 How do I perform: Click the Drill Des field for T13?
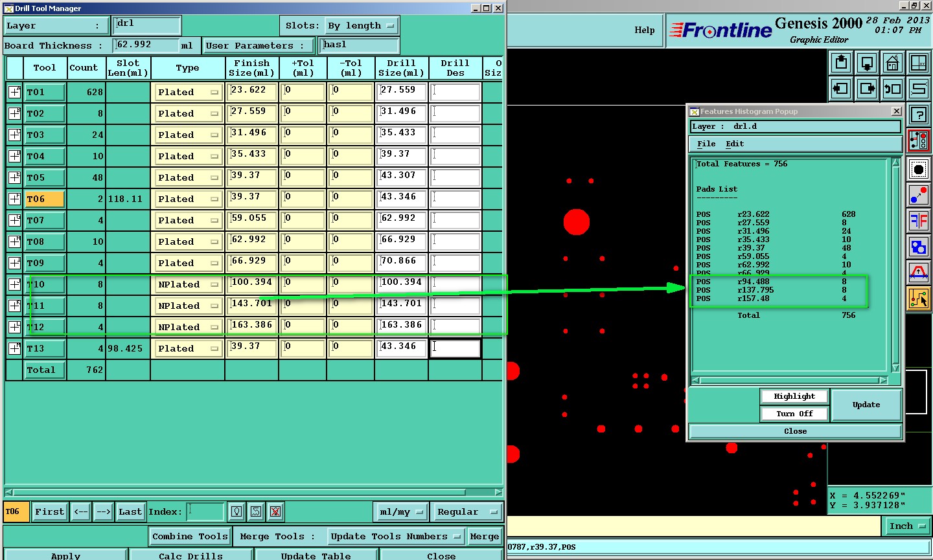[455, 348]
